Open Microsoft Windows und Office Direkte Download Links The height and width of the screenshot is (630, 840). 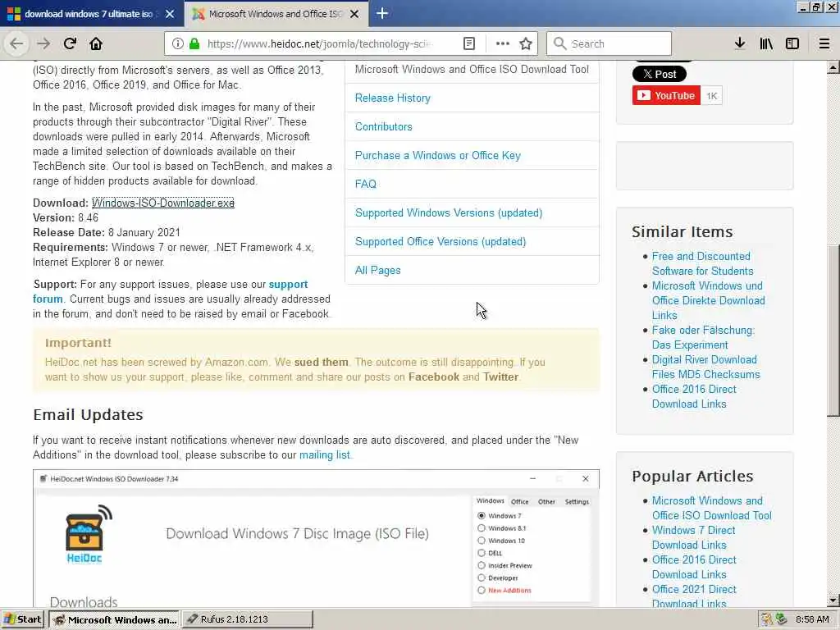point(708,300)
